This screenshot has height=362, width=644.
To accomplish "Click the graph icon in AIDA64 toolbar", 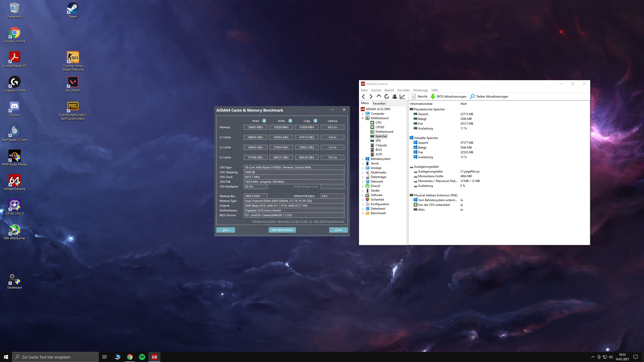I will [x=402, y=97].
